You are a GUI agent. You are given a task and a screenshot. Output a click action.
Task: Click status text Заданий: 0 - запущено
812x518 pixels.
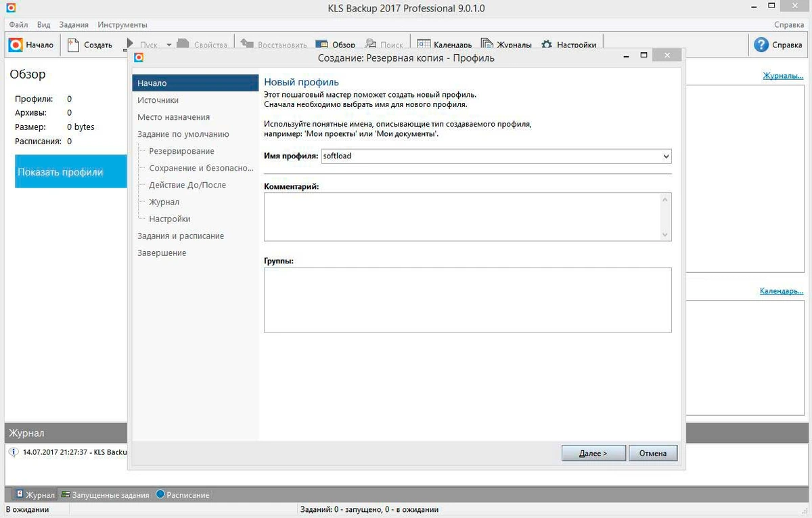tap(368, 509)
